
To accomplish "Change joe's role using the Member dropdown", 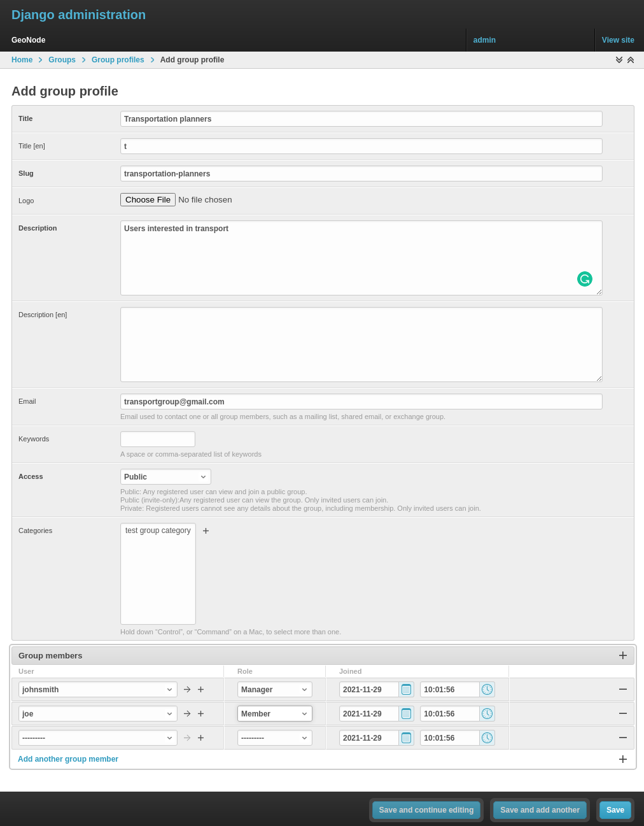I will 274,713.
